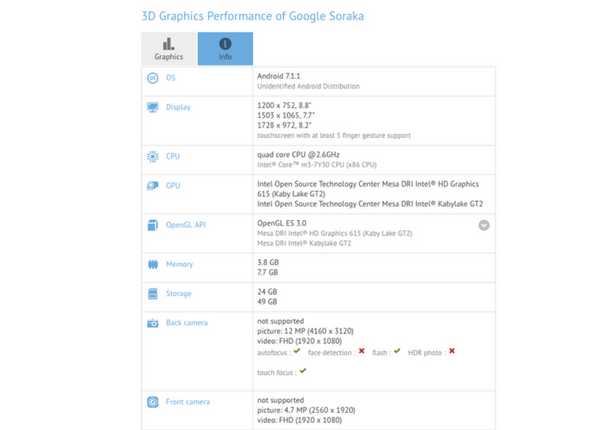The width and height of the screenshot is (612, 430).
Task: Click the 'OpenGL ES 3.0' value
Action: [x=281, y=223]
